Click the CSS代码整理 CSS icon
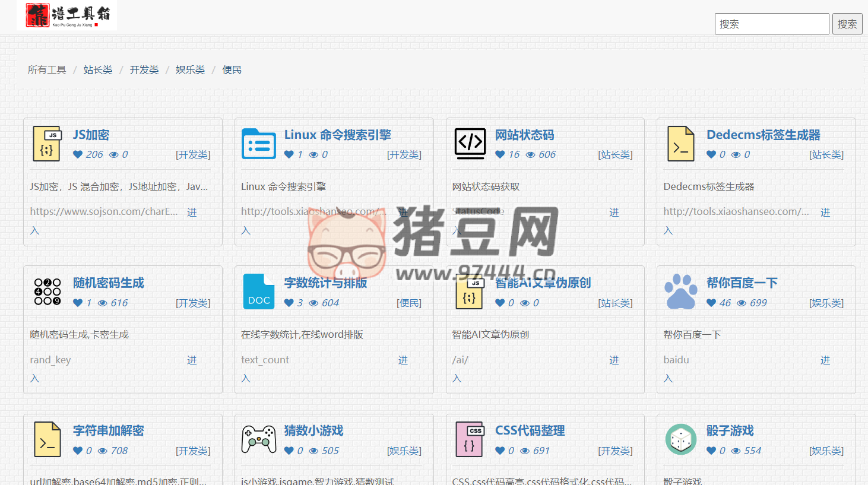Image resolution: width=868 pixels, height=485 pixels. [470, 439]
